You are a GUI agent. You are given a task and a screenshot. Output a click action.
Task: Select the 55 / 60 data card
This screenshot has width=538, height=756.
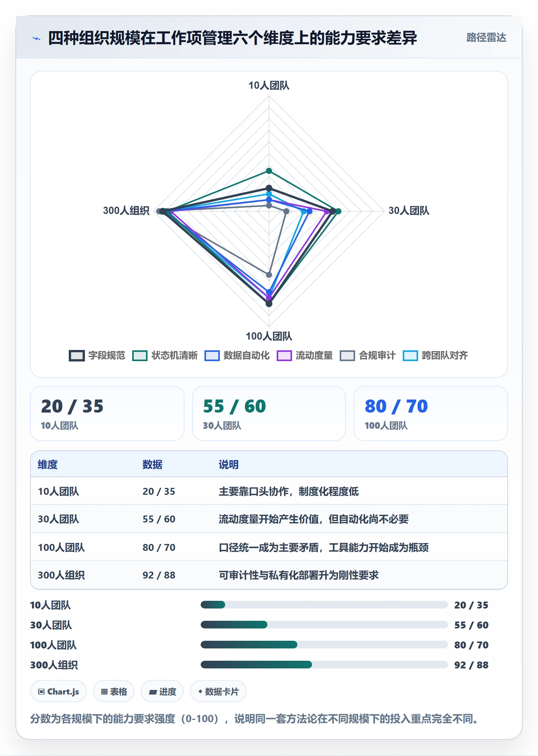pyautogui.click(x=269, y=413)
